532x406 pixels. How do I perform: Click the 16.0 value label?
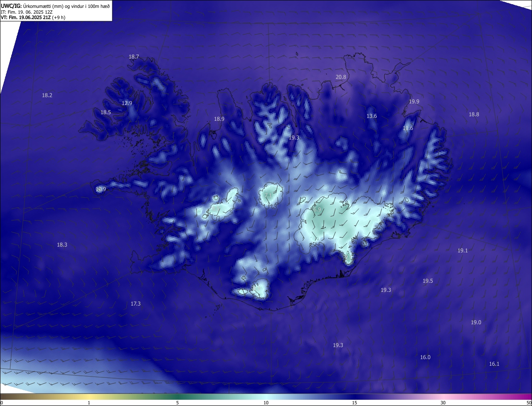[425, 357]
